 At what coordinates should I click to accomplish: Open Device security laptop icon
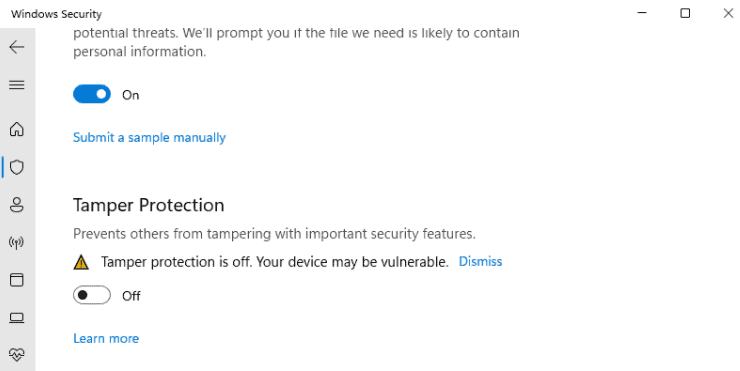click(17, 318)
